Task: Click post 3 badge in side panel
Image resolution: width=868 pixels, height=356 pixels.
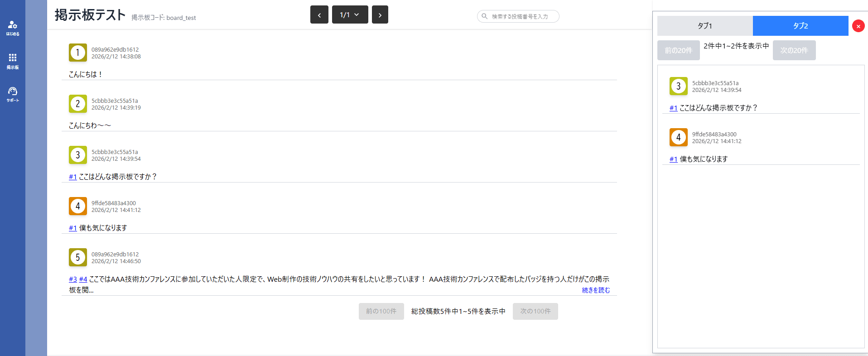Action: [x=679, y=86]
